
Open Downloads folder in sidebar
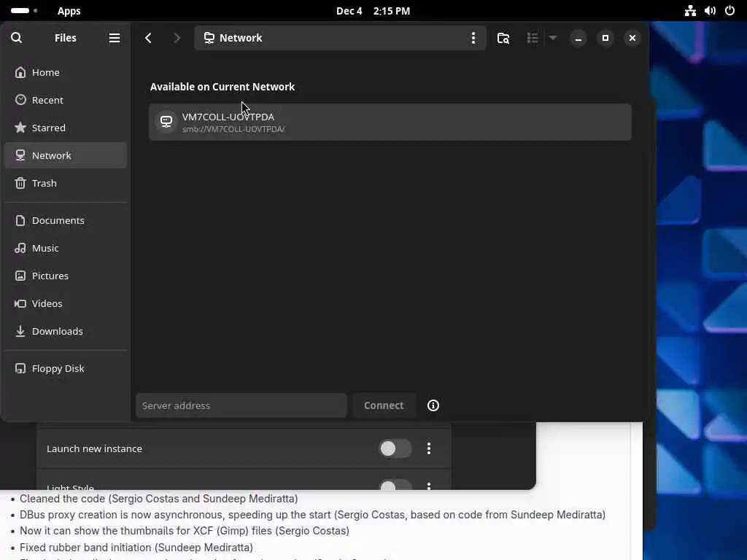[x=66, y=331]
